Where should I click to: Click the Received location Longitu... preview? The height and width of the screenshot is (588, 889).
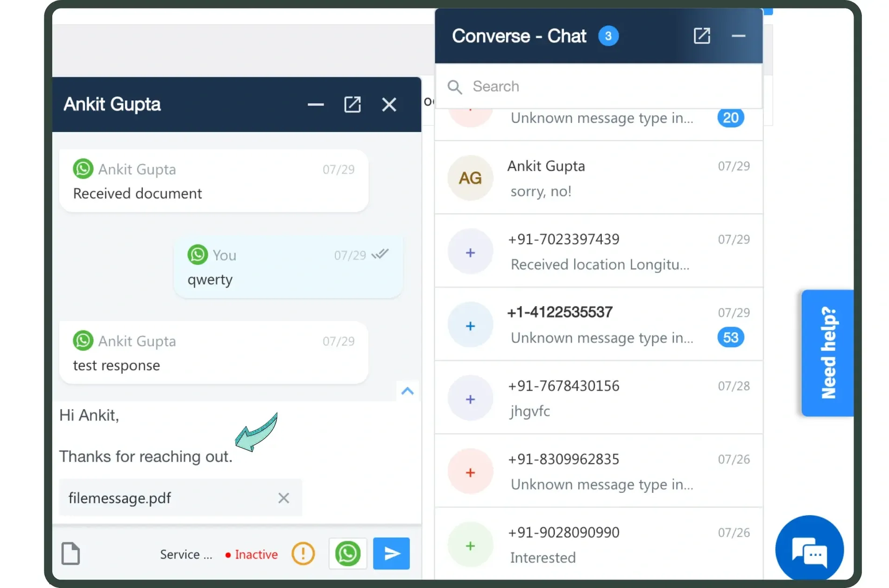600,265
